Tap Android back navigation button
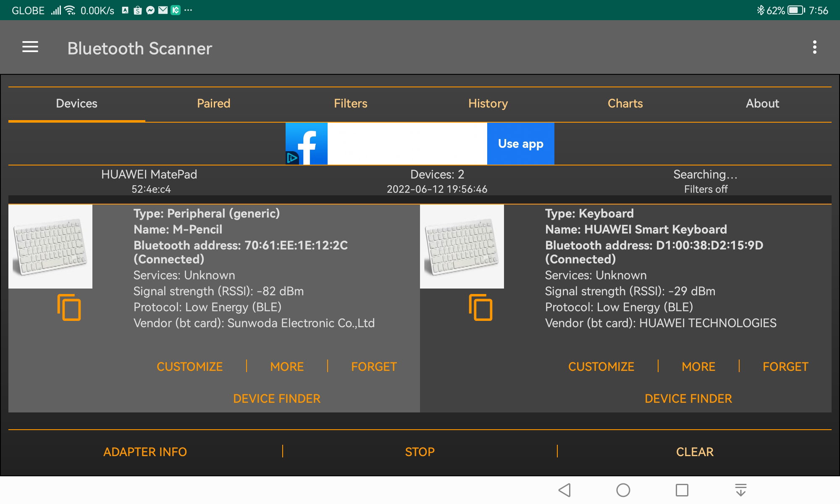The width and height of the screenshot is (840, 504). click(x=564, y=490)
